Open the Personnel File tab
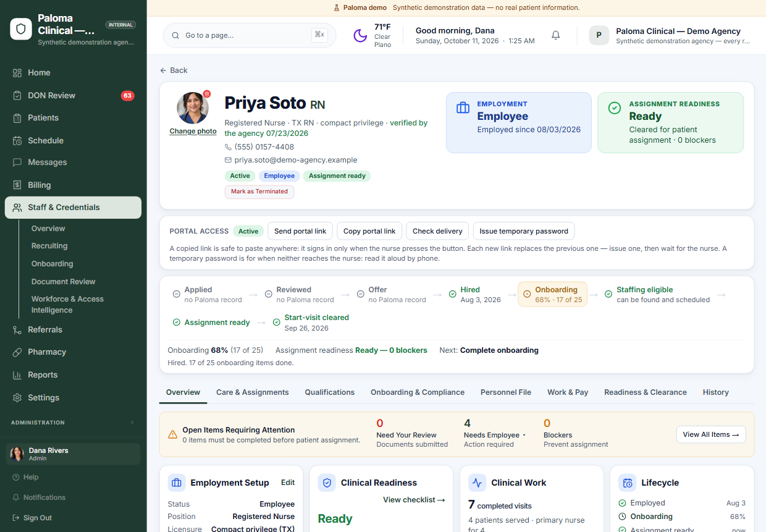The height and width of the screenshot is (532, 766). click(506, 392)
